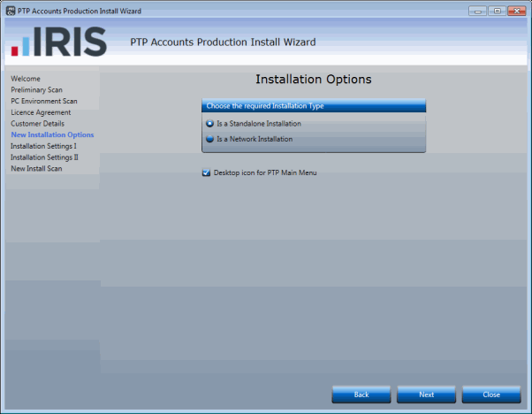Jump to the Customer Details step
The height and width of the screenshot is (414, 532).
37,124
